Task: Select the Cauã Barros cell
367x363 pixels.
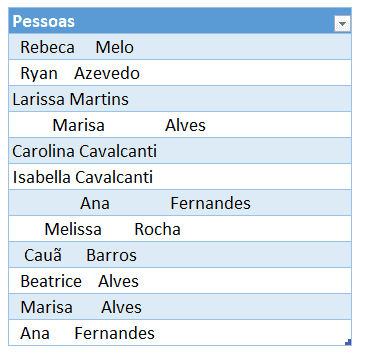Action: coord(180,255)
